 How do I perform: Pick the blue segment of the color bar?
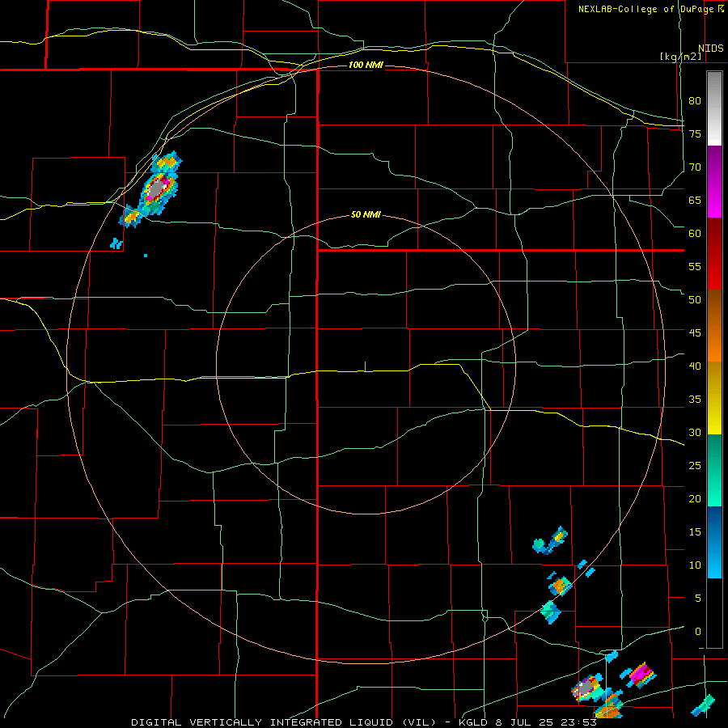point(714,542)
